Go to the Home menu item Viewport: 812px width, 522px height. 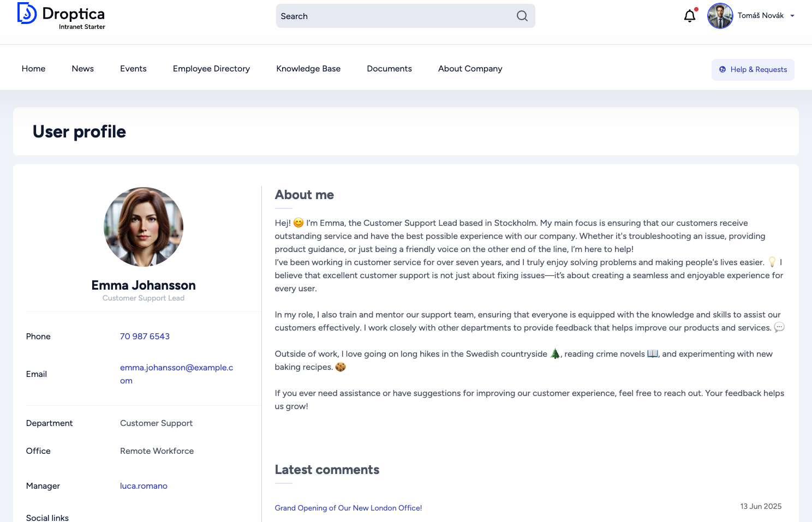point(33,69)
